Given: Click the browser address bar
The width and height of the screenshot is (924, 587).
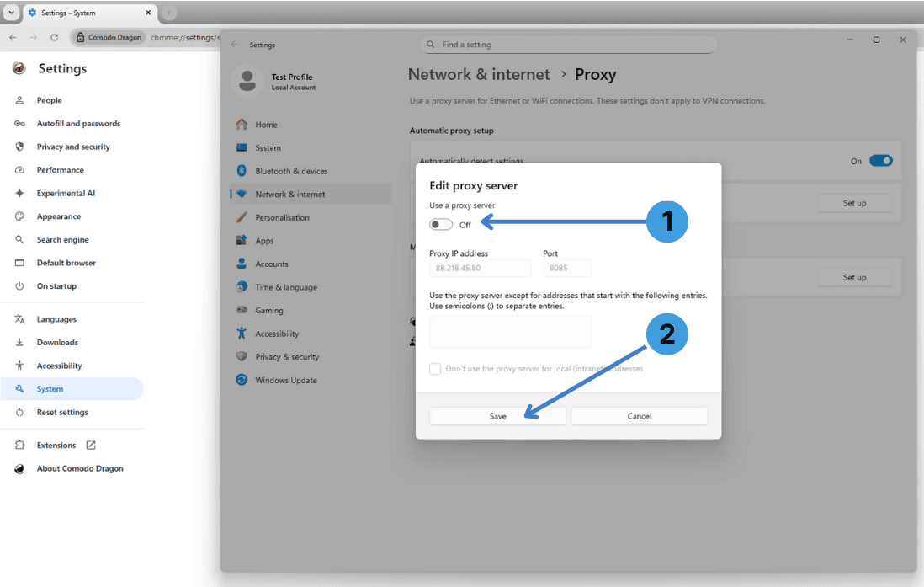Looking at the screenshot, I should [185, 37].
